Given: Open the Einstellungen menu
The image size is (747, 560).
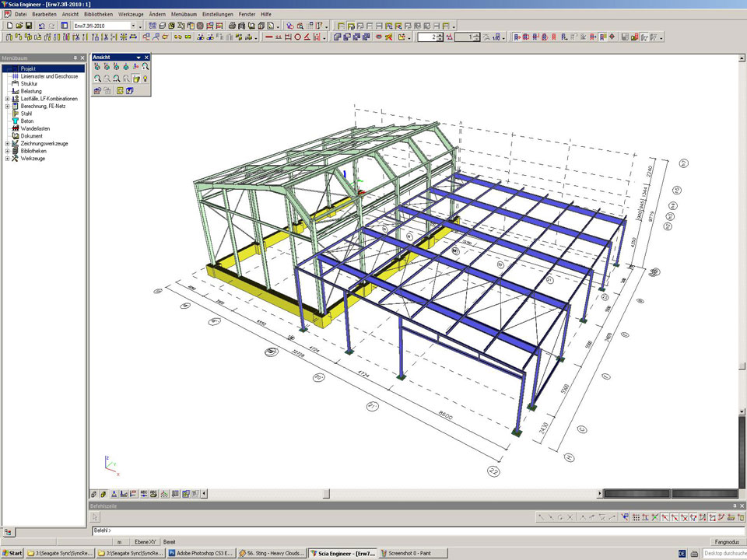Looking at the screenshot, I should 217,14.
